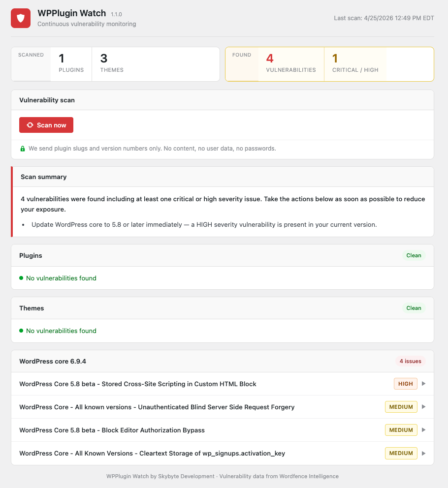The image size is (448, 488).
Task: Click MEDIUM badge on Block Editor Bypass row
Action: coord(401,430)
